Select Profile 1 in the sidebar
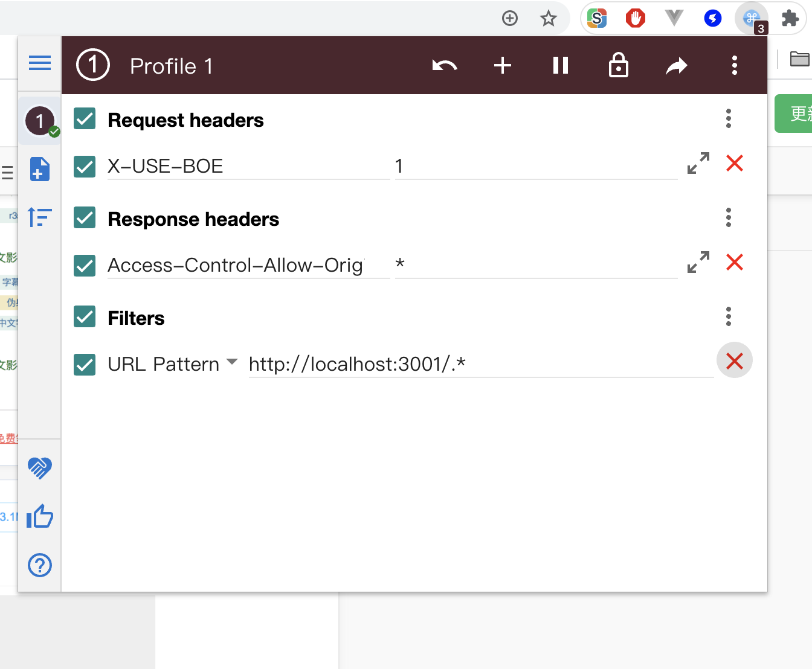This screenshot has height=669, width=812. point(40,121)
